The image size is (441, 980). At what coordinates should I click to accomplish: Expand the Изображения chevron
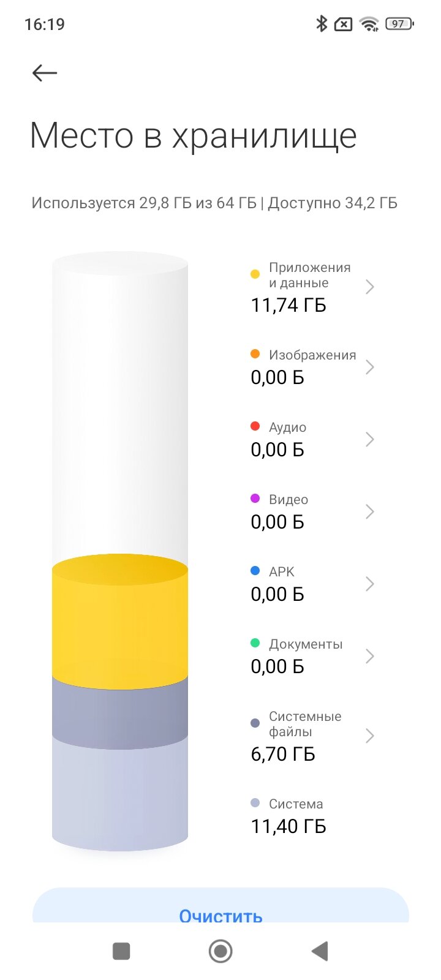click(369, 367)
